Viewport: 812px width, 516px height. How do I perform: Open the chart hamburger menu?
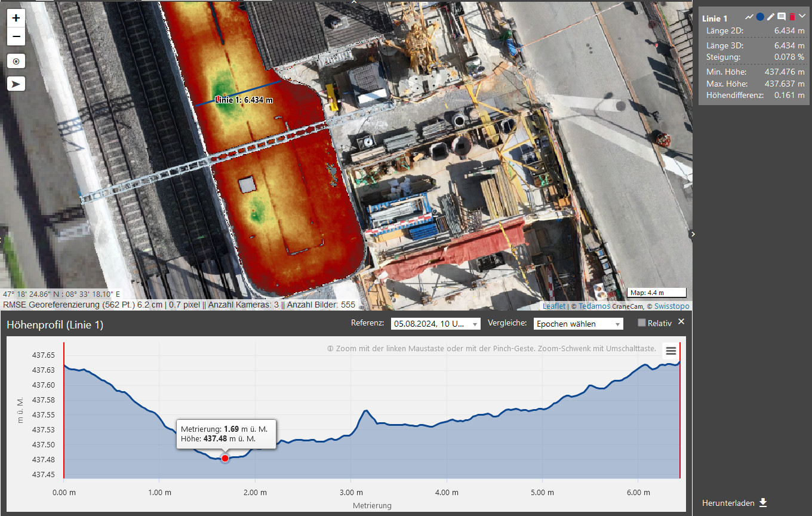coord(671,351)
